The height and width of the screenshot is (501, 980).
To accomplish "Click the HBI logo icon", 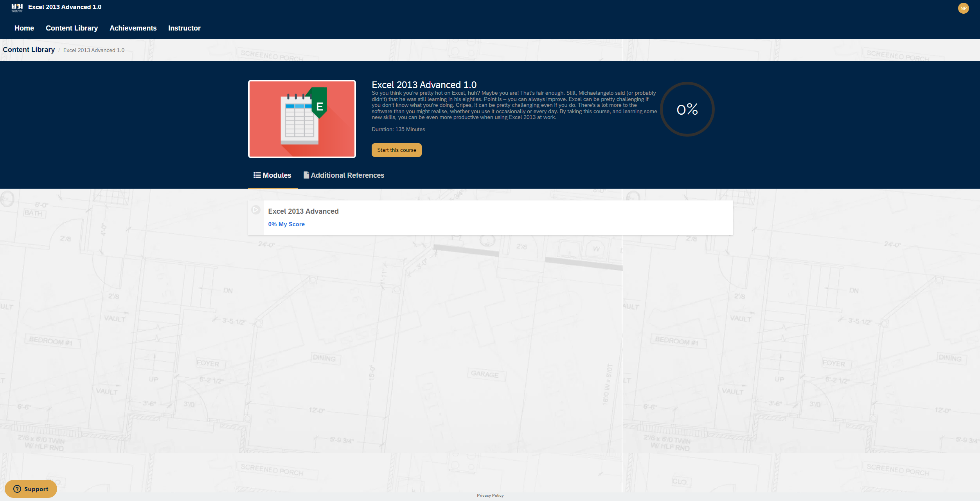I will click(17, 7).
